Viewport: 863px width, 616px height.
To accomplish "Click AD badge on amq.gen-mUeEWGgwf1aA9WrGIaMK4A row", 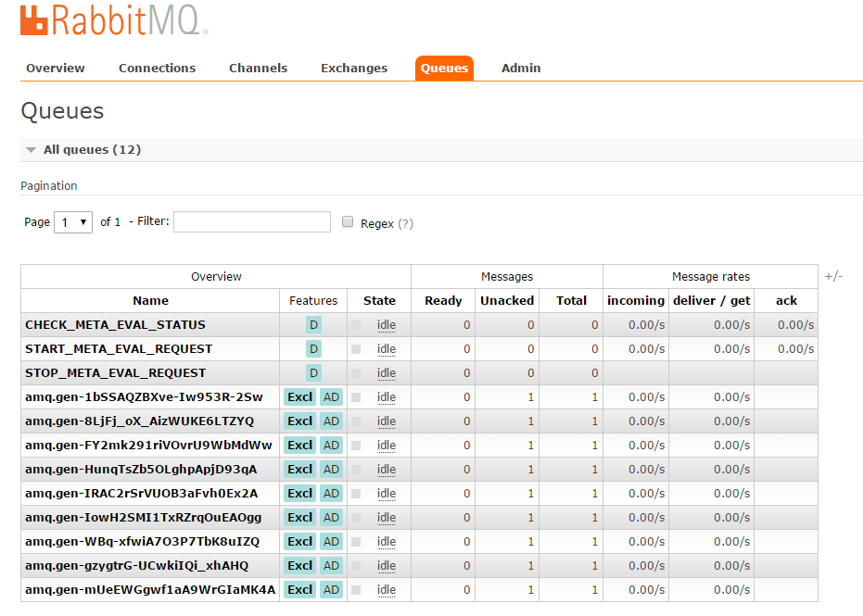I will coord(331,590).
